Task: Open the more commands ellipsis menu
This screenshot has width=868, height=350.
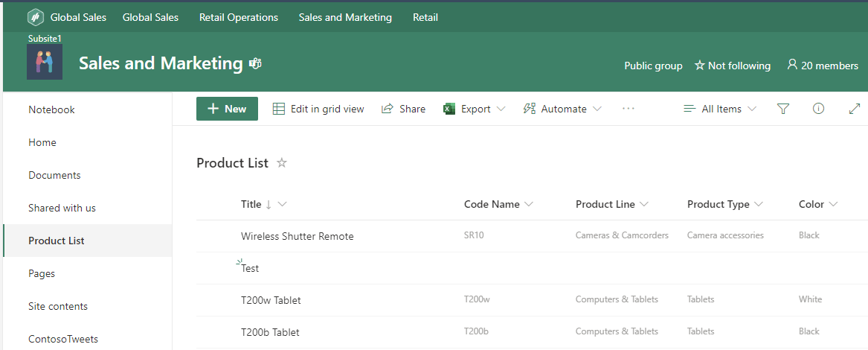Action: [629, 109]
